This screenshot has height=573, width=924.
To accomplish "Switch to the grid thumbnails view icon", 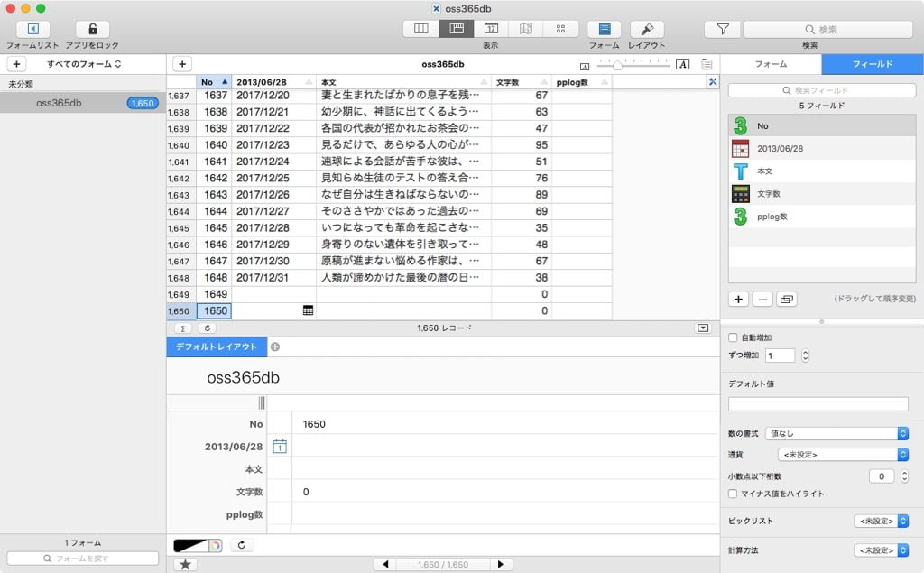I will [560, 28].
